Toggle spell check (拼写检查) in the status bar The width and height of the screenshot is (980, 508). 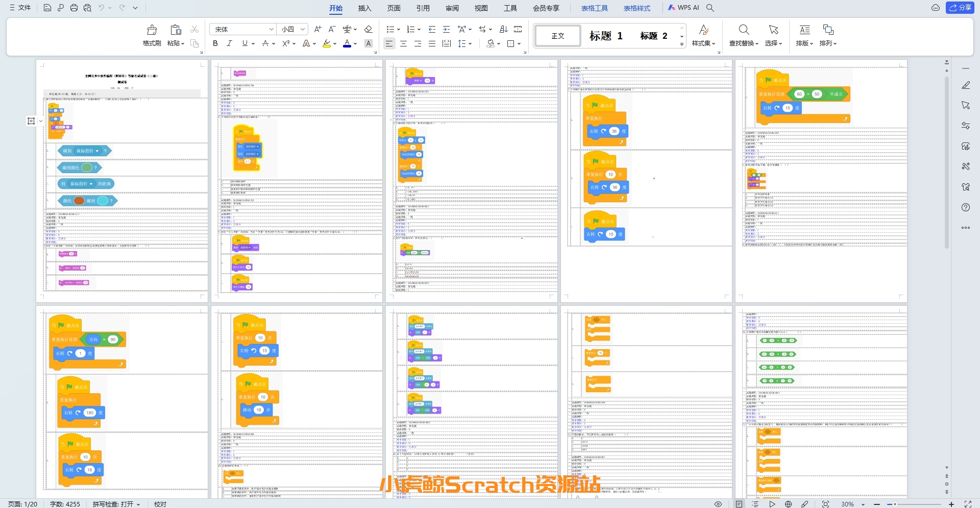[x=116, y=504]
